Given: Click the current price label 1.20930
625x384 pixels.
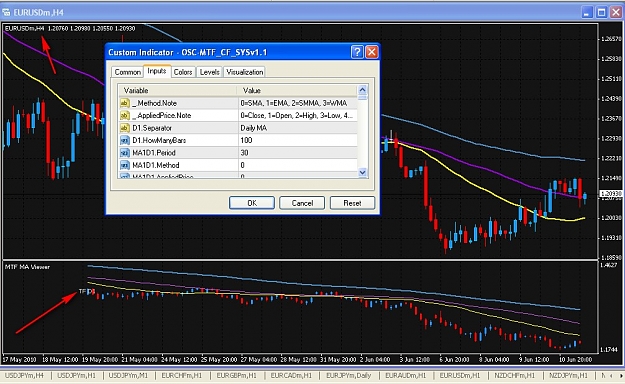Looking at the screenshot, I should pyautogui.click(x=611, y=194).
